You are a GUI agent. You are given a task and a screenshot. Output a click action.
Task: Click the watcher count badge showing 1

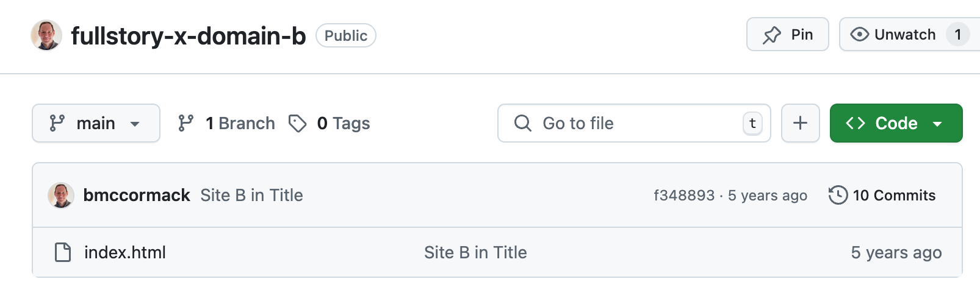[958, 35]
